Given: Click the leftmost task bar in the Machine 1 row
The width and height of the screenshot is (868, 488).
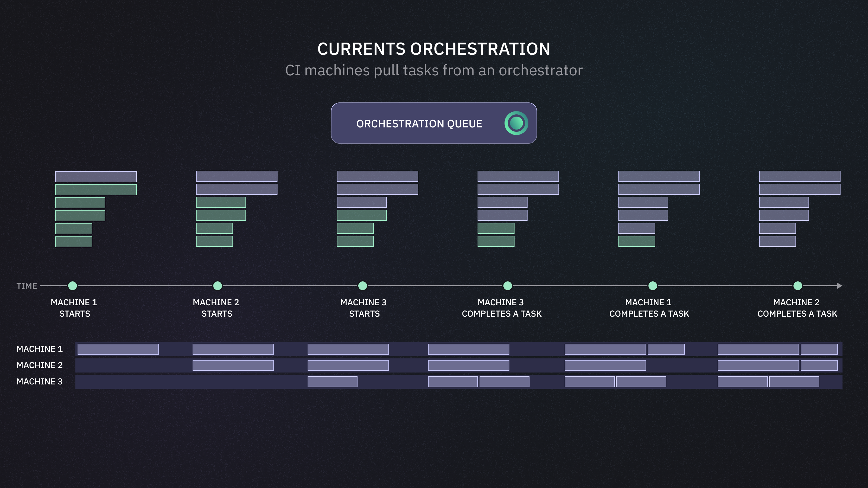Looking at the screenshot, I should pos(118,349).
